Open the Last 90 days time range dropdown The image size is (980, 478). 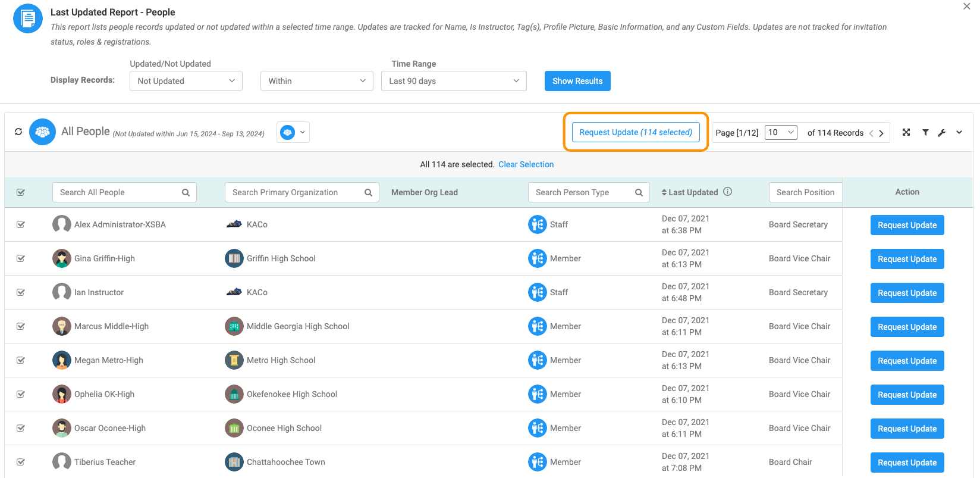click(x=454, y=81)
